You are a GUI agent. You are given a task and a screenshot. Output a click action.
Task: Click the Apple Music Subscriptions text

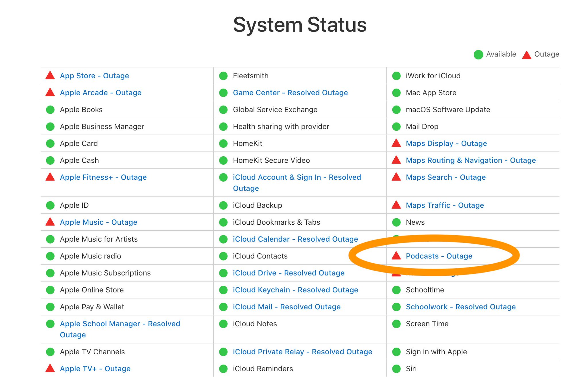click(x=105, y=273)
